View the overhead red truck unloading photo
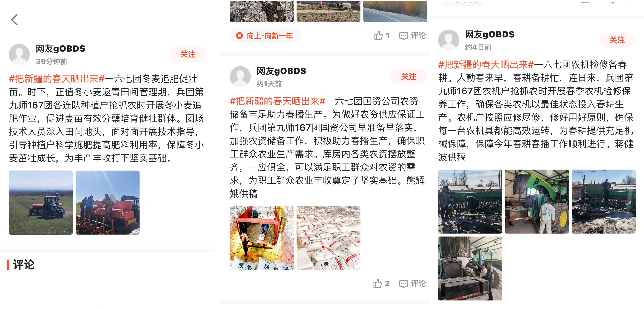The image size is (644, 309). (x=262, y=238)
